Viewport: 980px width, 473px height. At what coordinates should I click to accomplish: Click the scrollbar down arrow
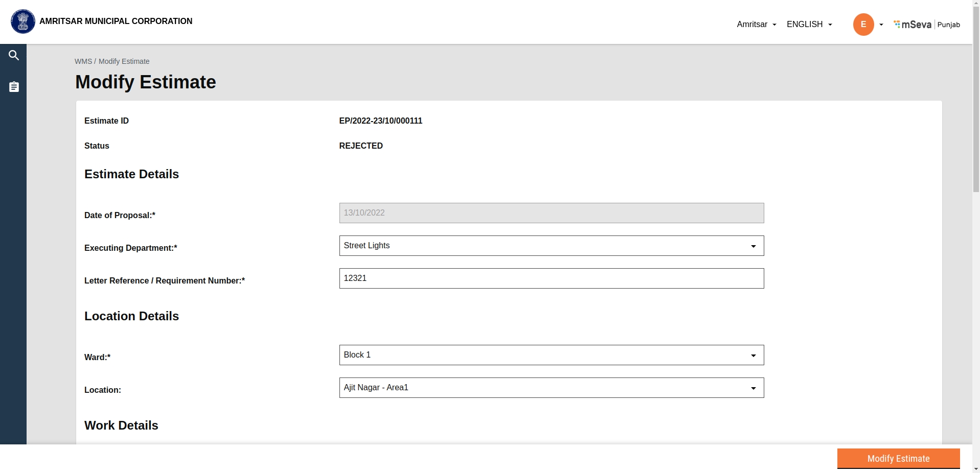point(976,468)
